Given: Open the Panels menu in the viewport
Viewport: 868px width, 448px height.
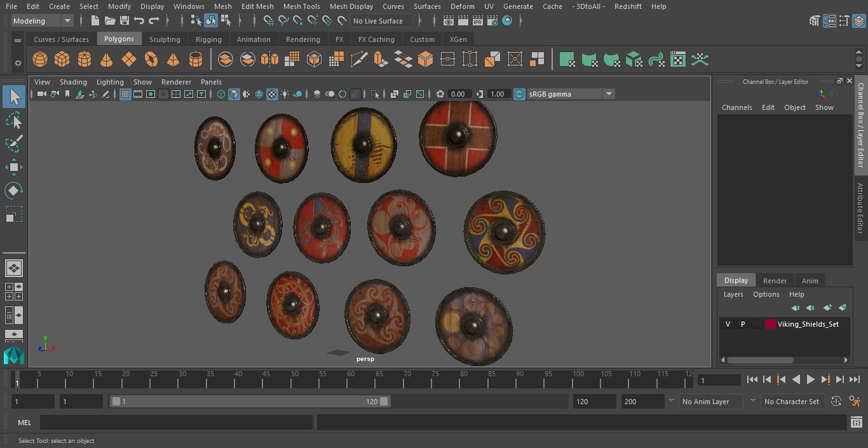Looking at the screenshot, I should [211, 82].
